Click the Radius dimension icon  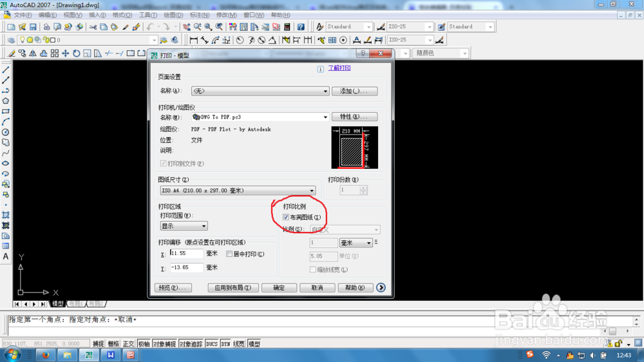tap(240, 41)
